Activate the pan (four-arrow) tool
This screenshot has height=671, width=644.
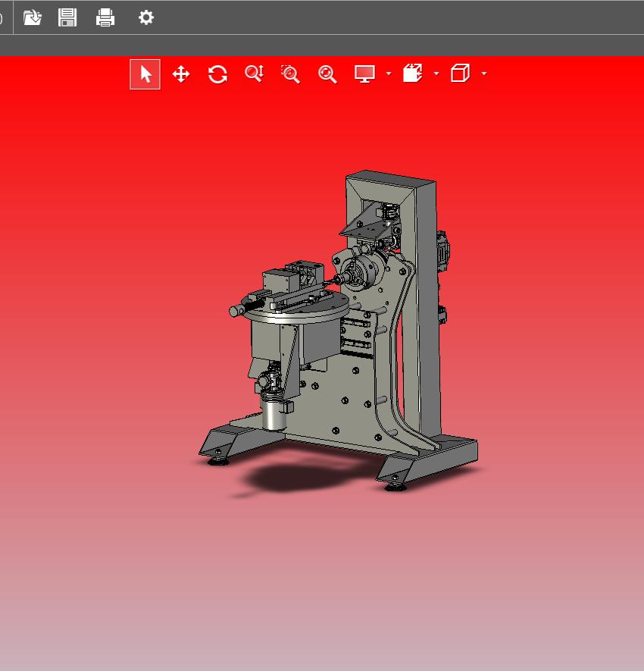(x=181, y=74)
